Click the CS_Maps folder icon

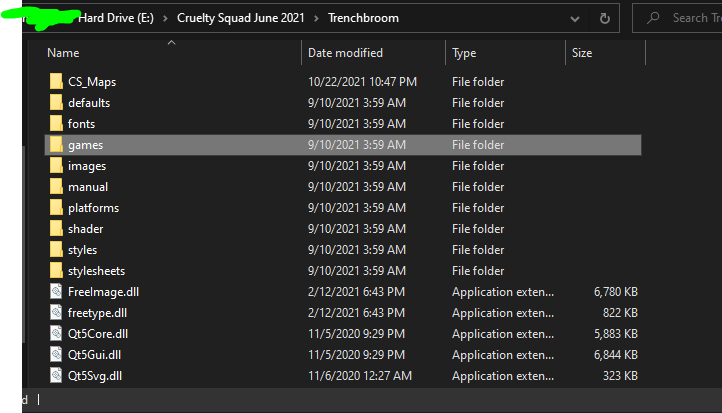tap(56, 82)
